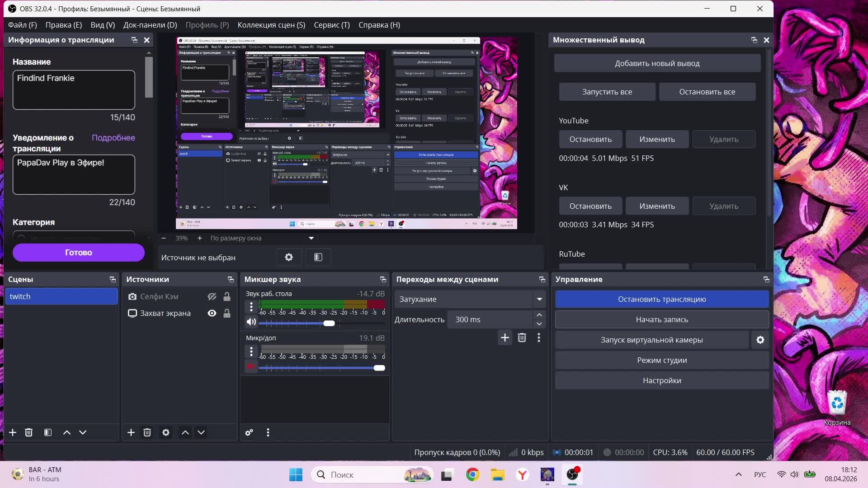Click the virtual camera settings gear
The width and height of the screenshot is (868, 488).
(760, 340)
